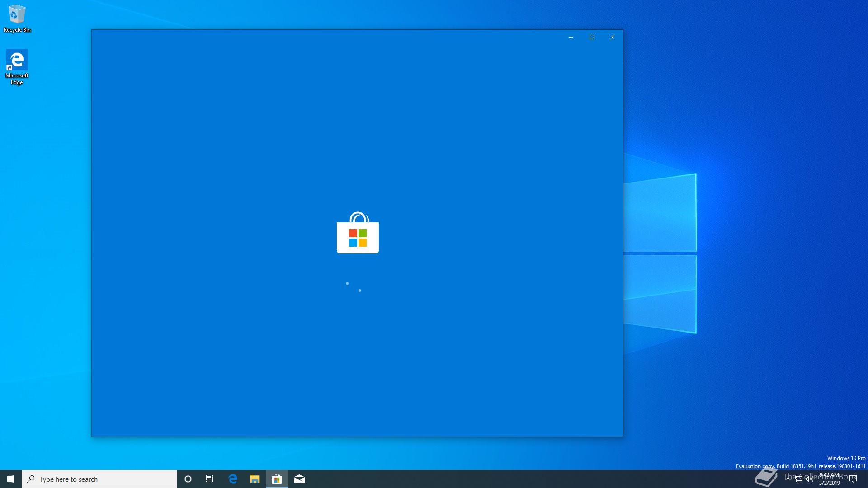Select the Microsoft Store taskbar icon

point(277,479)
